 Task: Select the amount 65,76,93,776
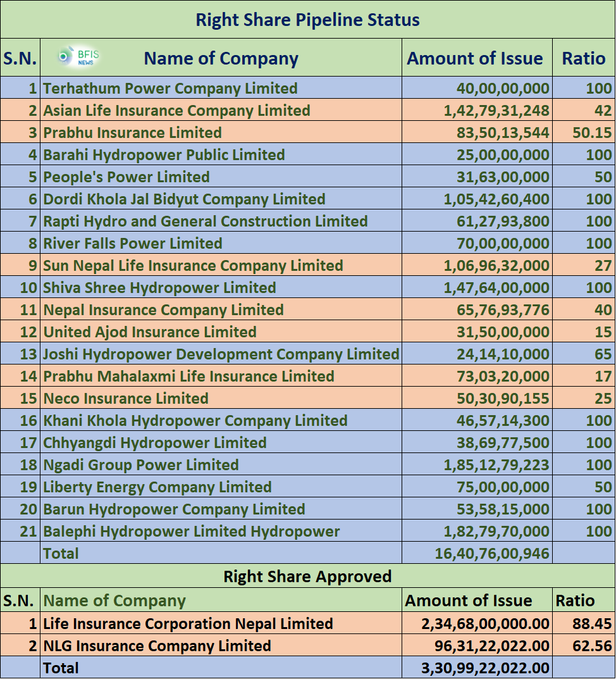(x=503, y=309)
